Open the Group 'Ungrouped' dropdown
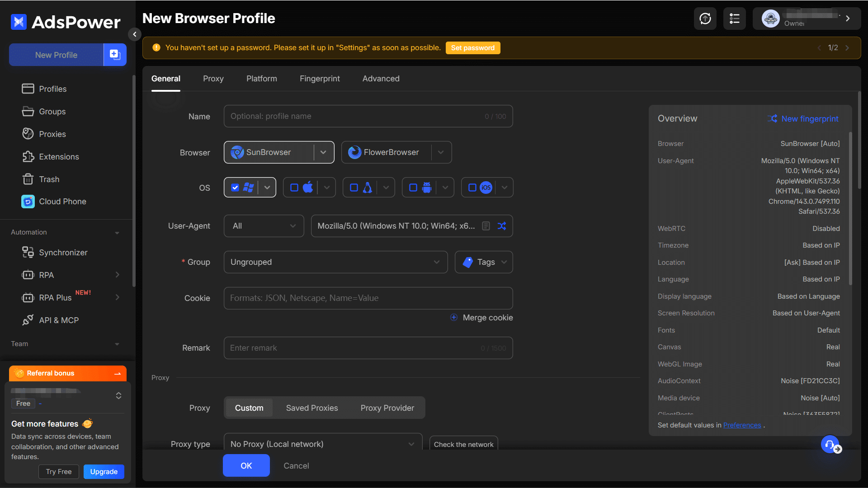 point(336,262)
